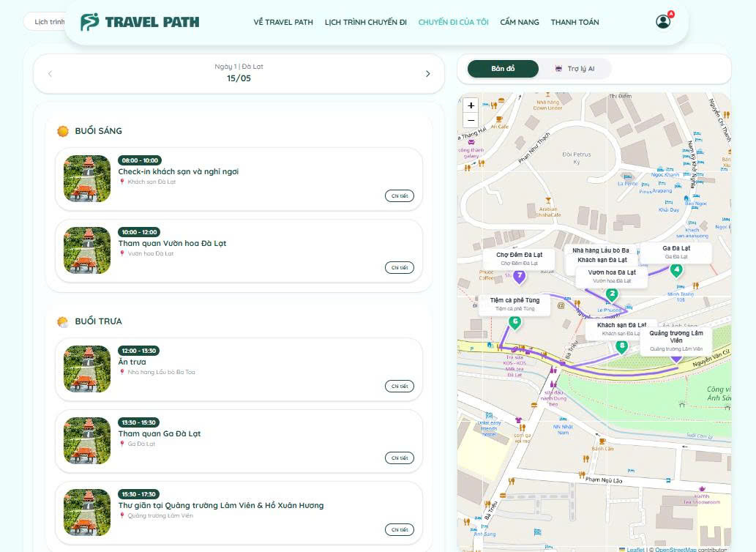Click the Travel Path logo

140,22
